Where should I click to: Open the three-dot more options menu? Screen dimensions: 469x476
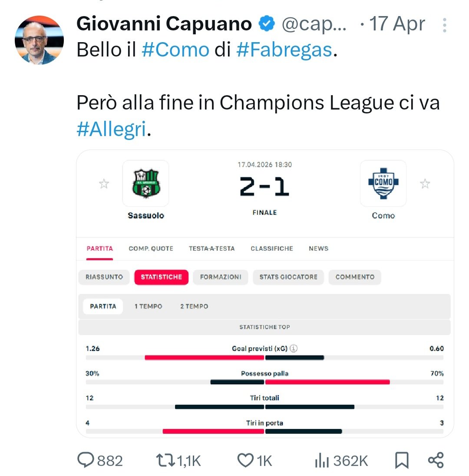(x=444, y=25)
